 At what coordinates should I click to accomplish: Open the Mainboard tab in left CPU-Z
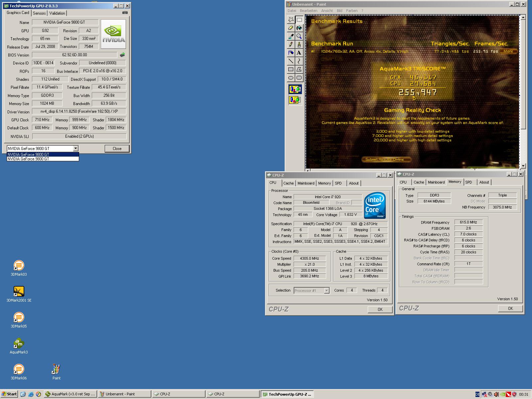(x=306, y=183)
